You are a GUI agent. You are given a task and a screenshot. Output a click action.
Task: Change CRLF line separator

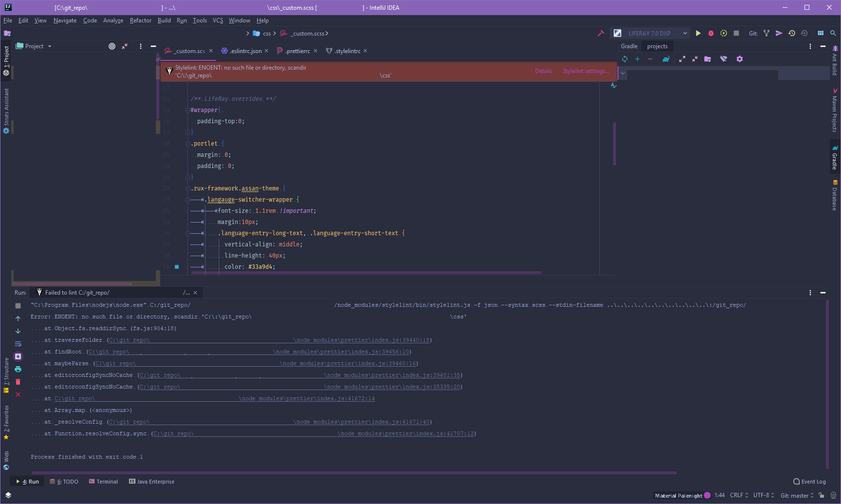pyautogui.click(x=739, y=495)
